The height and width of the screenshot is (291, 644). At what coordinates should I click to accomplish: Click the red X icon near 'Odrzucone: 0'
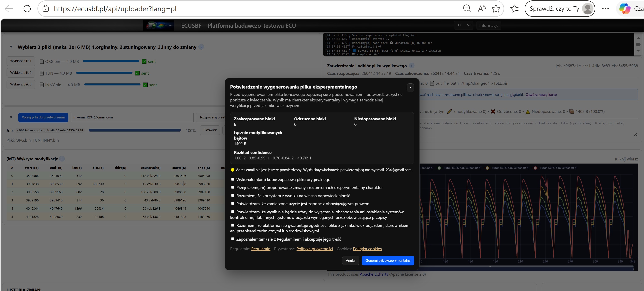pyautogui.click(x=493, y=111)
